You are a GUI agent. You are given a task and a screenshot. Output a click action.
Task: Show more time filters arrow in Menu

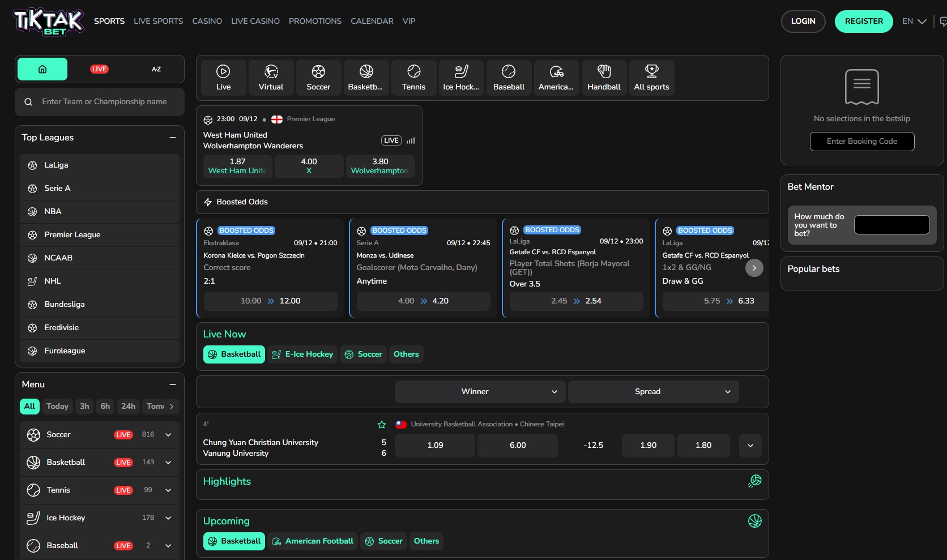[172, 407]
